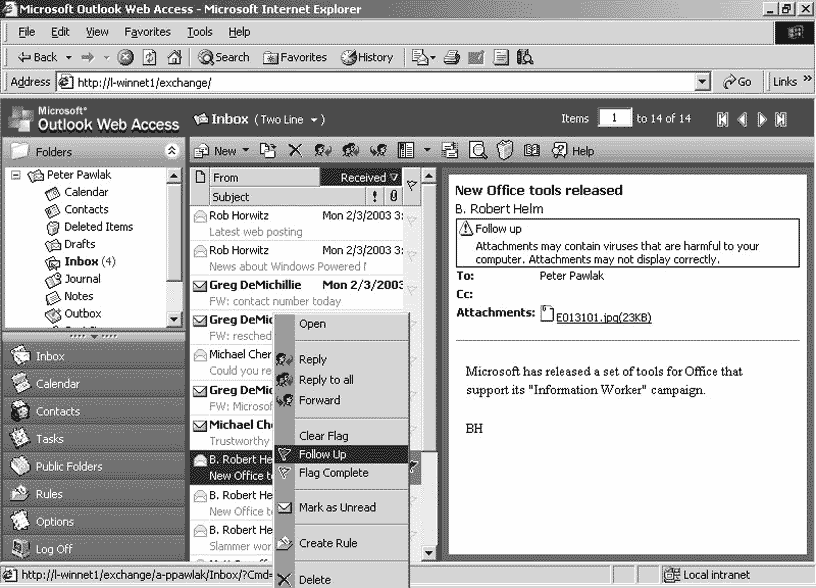Collapse the Folders pane with chevron
The width and height of the screenshot is (816, 588).
[x=172, y=151]
